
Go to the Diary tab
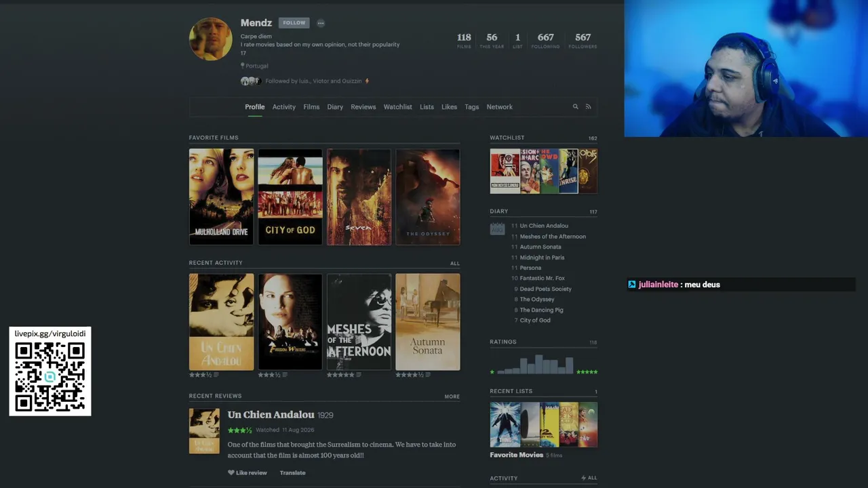(335, 107)
